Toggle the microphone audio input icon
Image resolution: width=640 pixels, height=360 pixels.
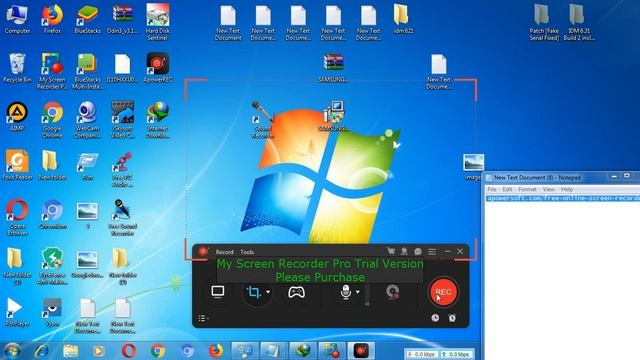(346, 292)
